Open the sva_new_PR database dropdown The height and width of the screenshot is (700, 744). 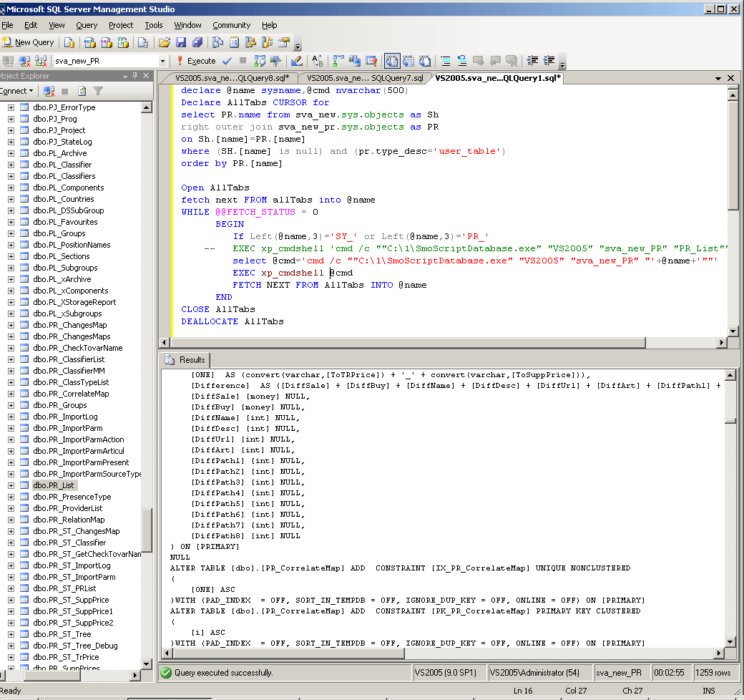pos(162,61)
